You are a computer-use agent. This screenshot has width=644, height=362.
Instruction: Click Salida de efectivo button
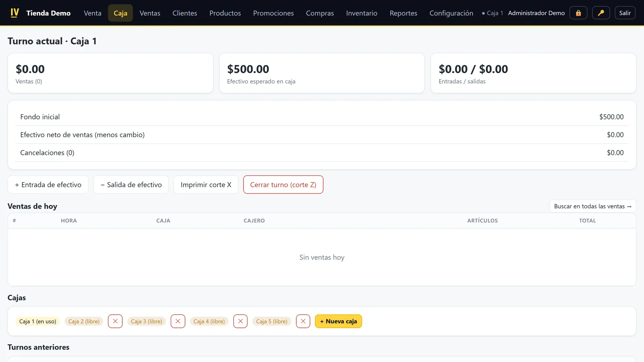131,185
